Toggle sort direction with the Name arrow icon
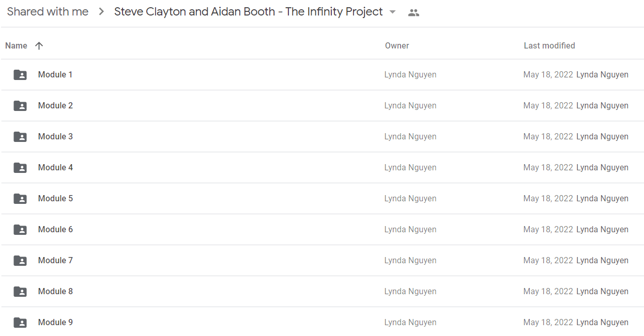The image size is (644, 336). (x=39, y=45)
